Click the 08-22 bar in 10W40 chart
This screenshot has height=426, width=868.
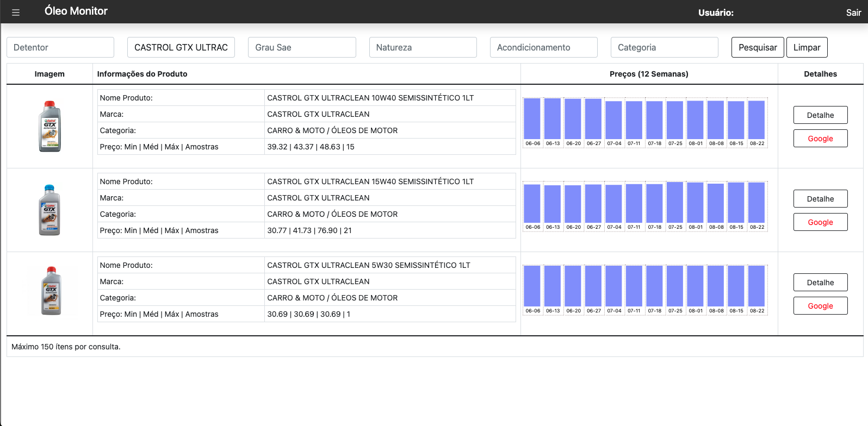(x=757, y=120)
